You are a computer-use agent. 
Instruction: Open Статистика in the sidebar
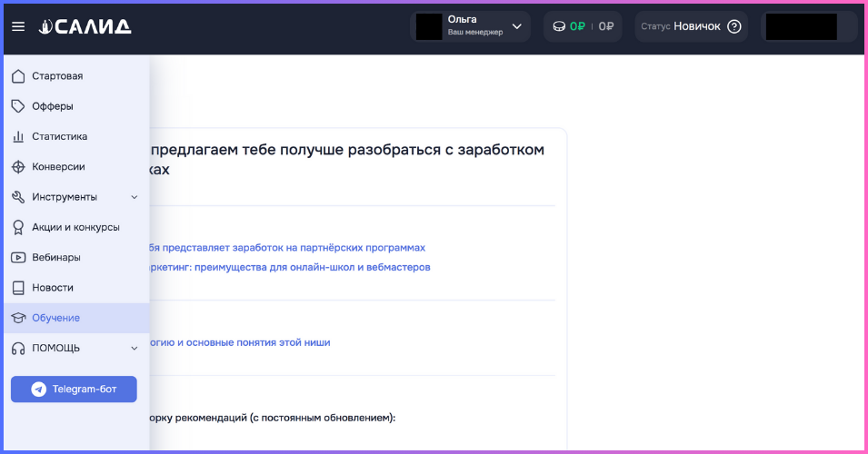(76, 136)
